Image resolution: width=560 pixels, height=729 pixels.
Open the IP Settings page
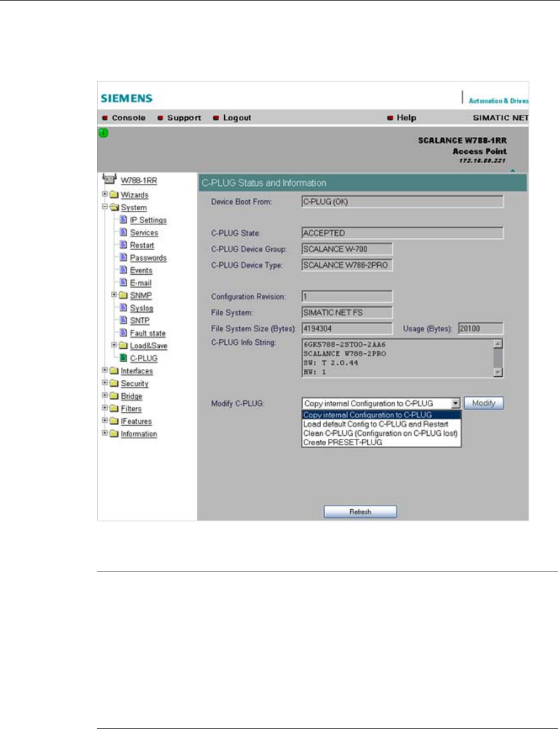pyautogui.click(x=148, y=220)
